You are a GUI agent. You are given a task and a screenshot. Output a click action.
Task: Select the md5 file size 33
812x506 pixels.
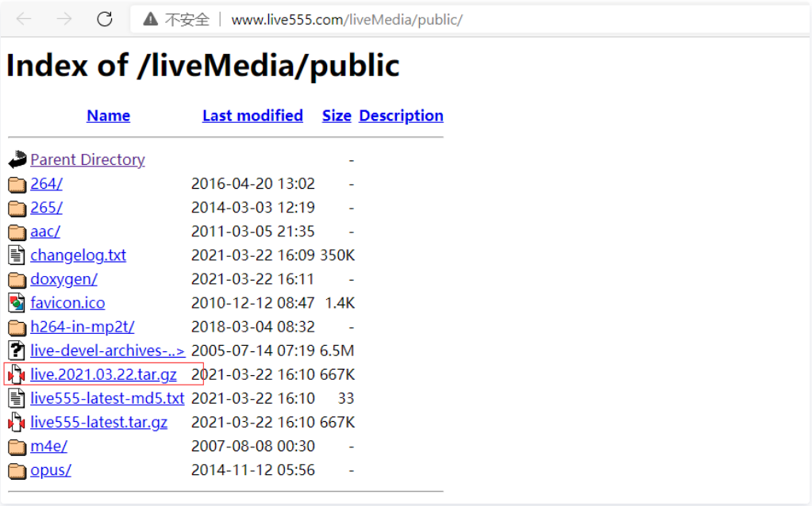coord(346,398)
